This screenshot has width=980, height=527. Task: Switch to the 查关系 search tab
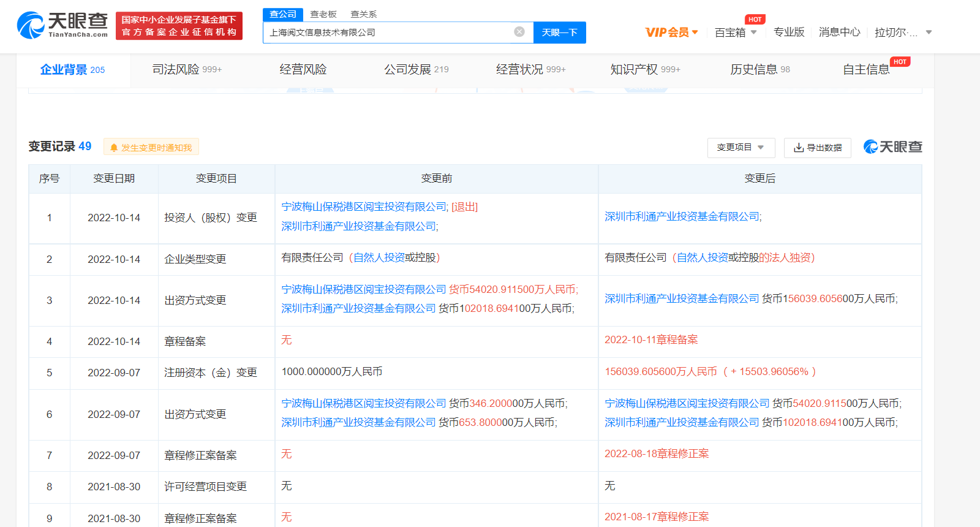(x=364, y=14)
